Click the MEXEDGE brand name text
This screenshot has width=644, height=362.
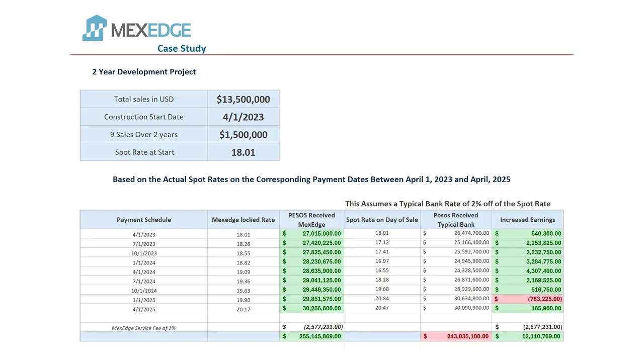point(151,30)
